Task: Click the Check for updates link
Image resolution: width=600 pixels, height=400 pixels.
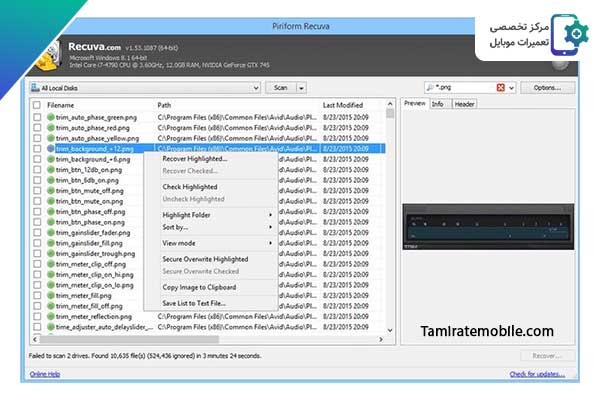Action: pos(537,374)
